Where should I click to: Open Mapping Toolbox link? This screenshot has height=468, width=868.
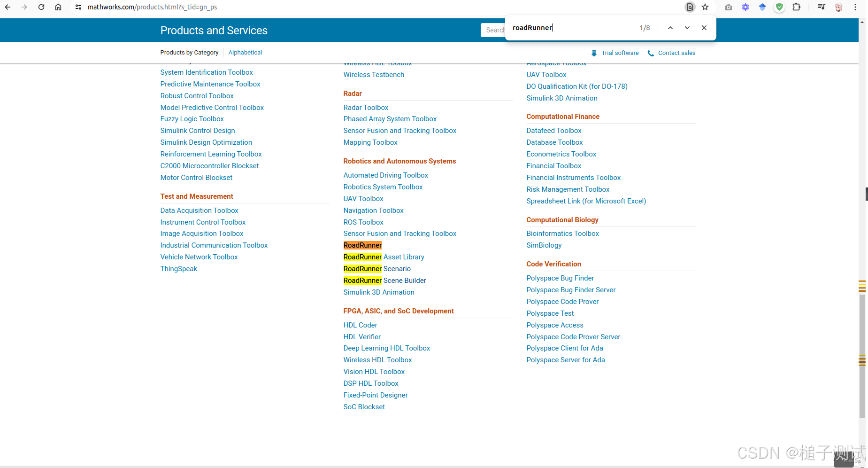pyautogui.click(x=370, y=142)
